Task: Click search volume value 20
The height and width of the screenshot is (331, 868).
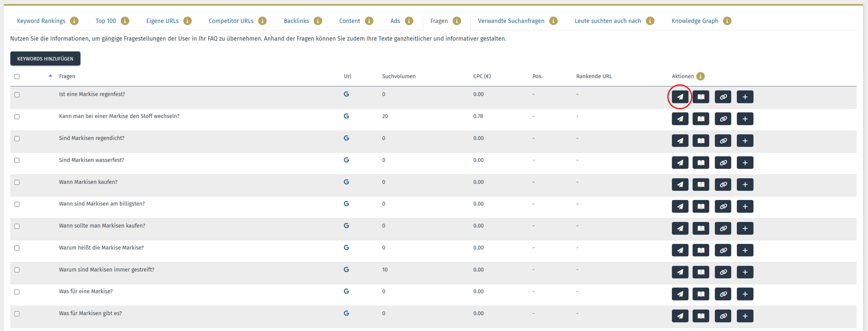Action: pyautogui.click(x=385, y=116)
